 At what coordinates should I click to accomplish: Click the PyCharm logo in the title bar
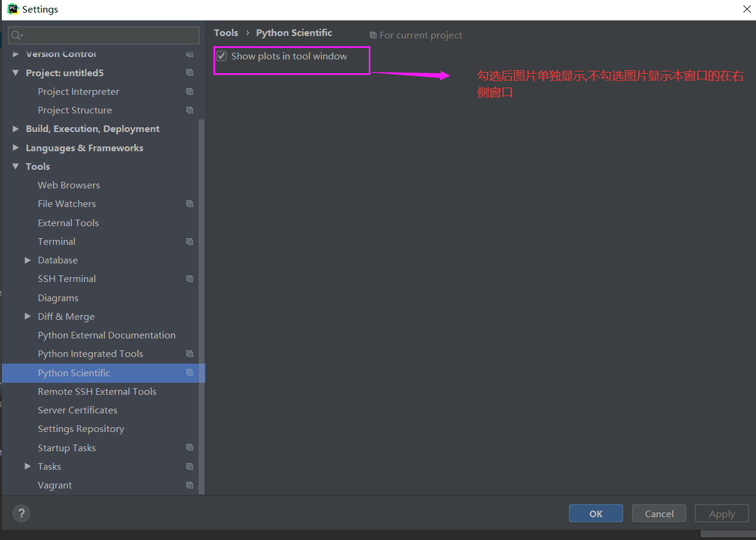[13, 9]
